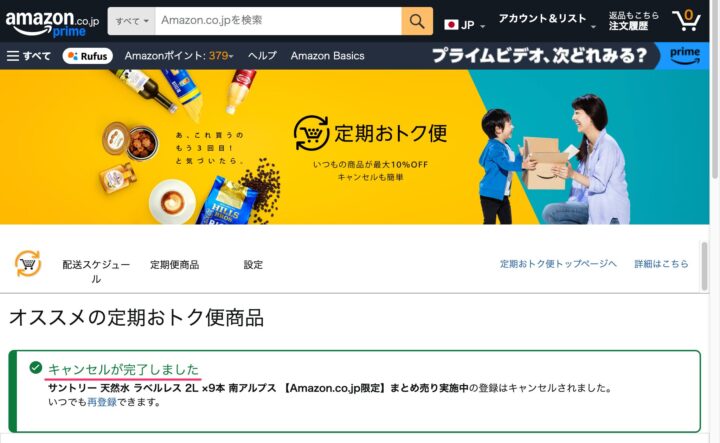Viewport: 720px width, 443px height.
Task: Click the 詳細はこちら link
Action: [x=661, y=264]
